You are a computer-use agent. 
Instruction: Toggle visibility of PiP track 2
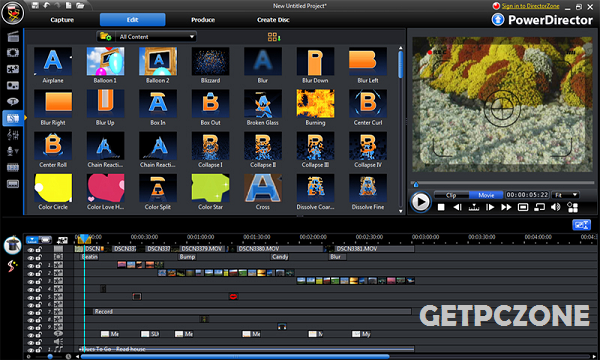(x=31, y=273)
